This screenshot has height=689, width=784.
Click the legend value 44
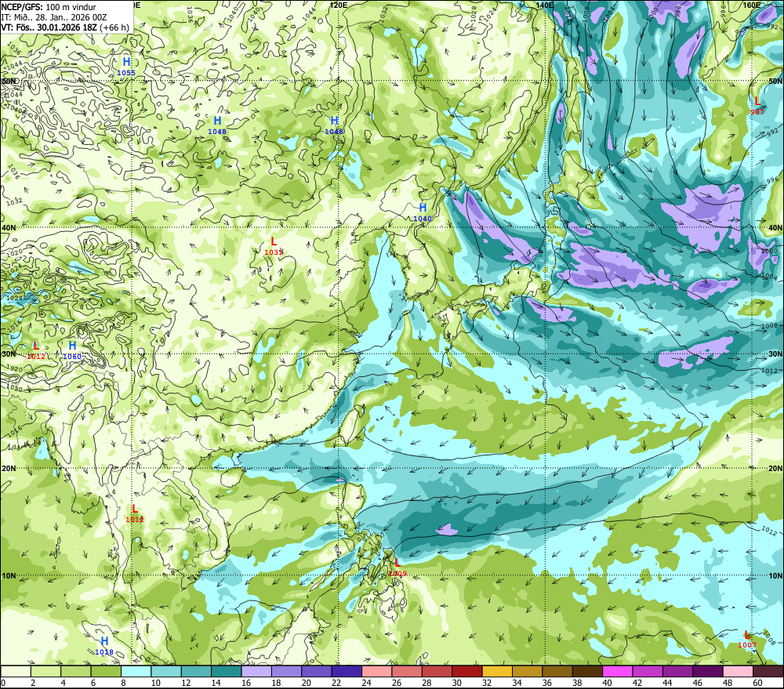[x=667, y=683]
